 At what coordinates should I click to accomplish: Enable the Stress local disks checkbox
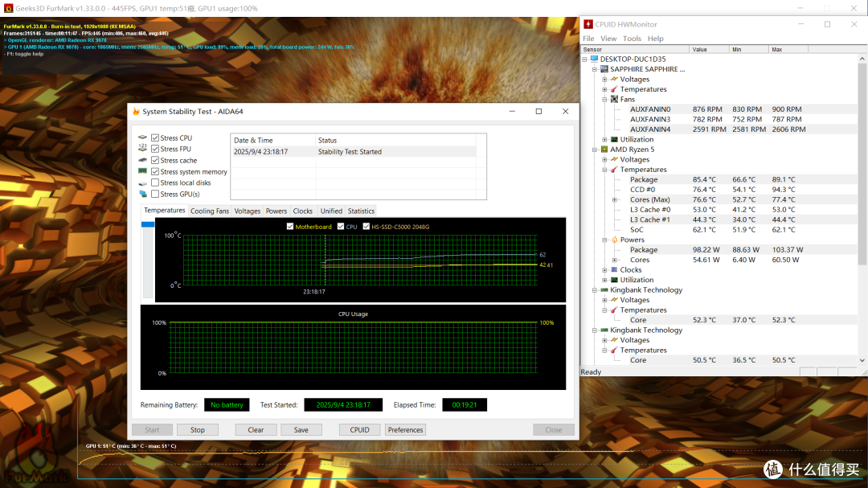point(155,182)
